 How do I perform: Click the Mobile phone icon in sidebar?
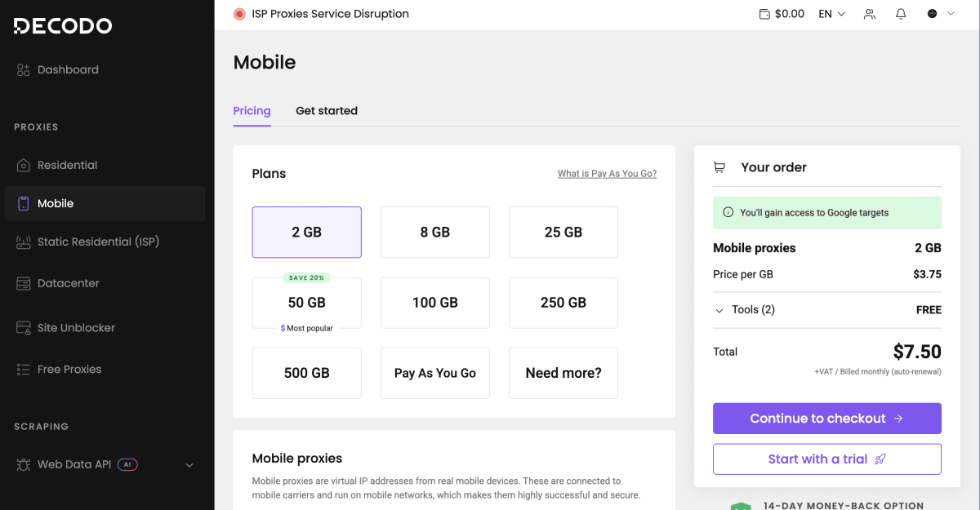tap(23, 204)
